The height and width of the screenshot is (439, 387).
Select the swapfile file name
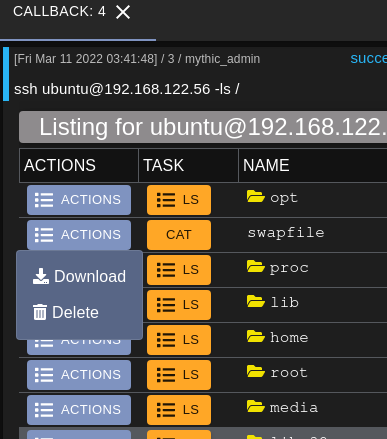tap(286, 233)
